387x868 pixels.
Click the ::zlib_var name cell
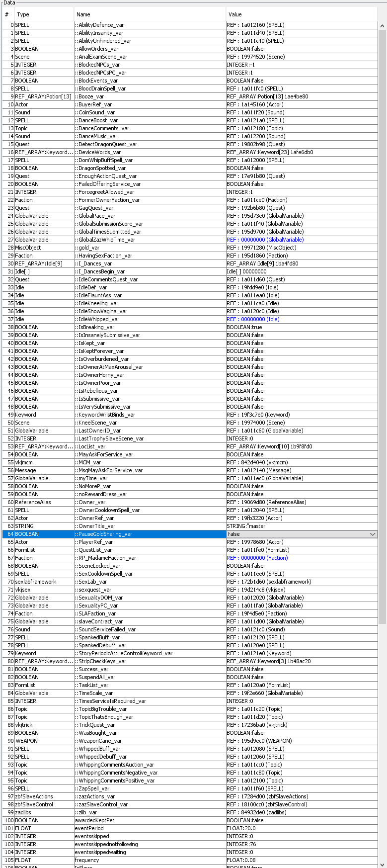click(87, 812)
